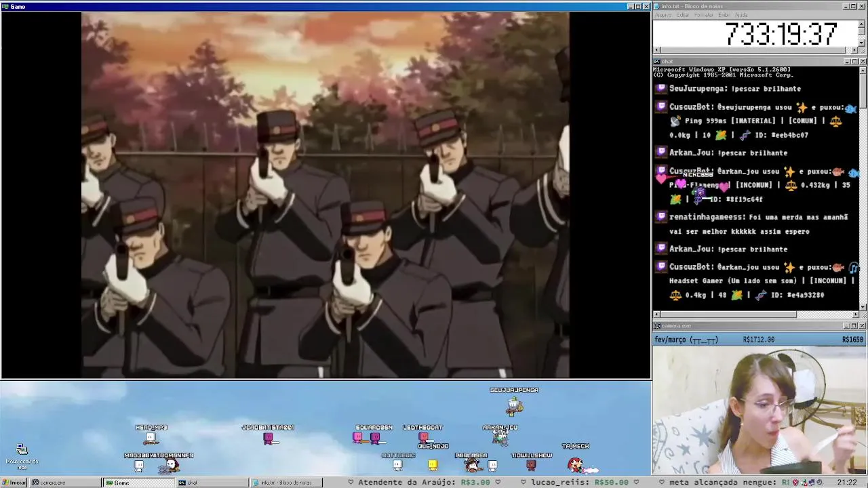868x488 pixels.
Task: Click the 733:19:37 timer text
Action: coord(781,34)
